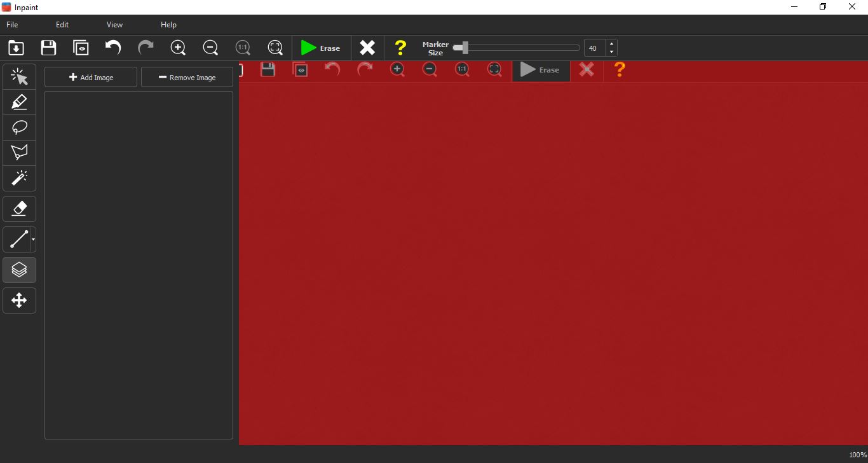
Task: Click the Remove Image button
Action: coord(187,77)
